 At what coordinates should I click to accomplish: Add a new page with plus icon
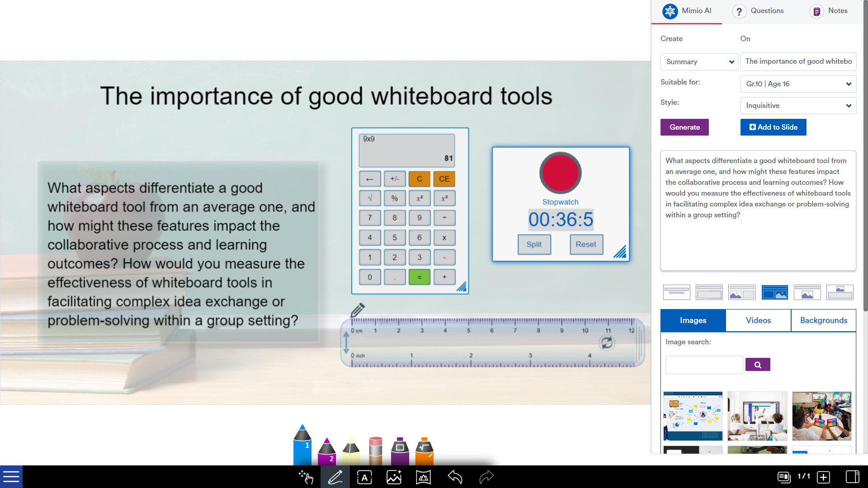pyautogui.click(x=823, y=477)
